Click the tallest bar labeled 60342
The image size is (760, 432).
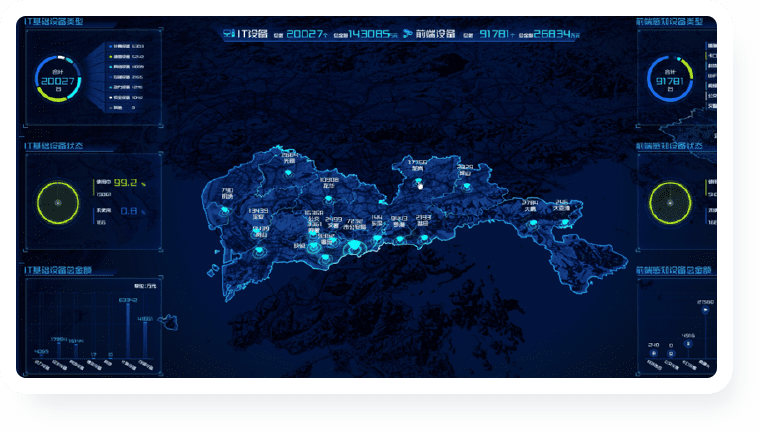pyautogui.click(x=128, y=331)
